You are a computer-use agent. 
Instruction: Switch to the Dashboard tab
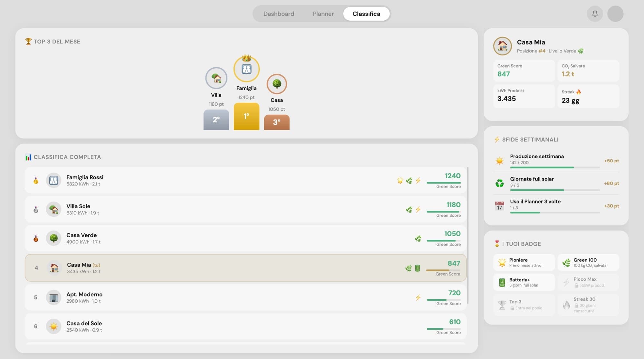click(279, 14)
